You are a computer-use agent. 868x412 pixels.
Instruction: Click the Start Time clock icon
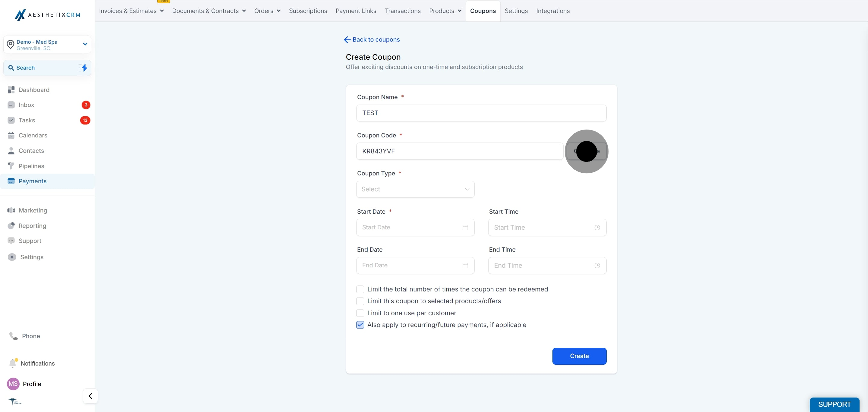(597, 227)
